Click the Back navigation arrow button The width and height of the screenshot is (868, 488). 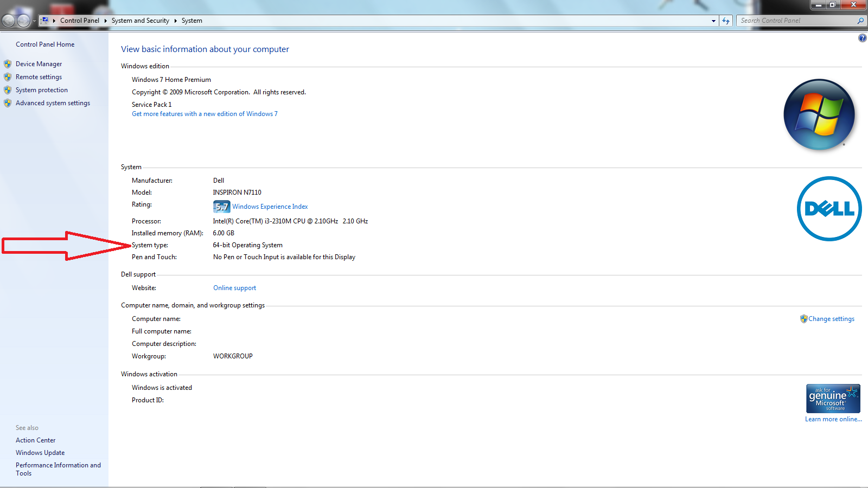point(8,21)
